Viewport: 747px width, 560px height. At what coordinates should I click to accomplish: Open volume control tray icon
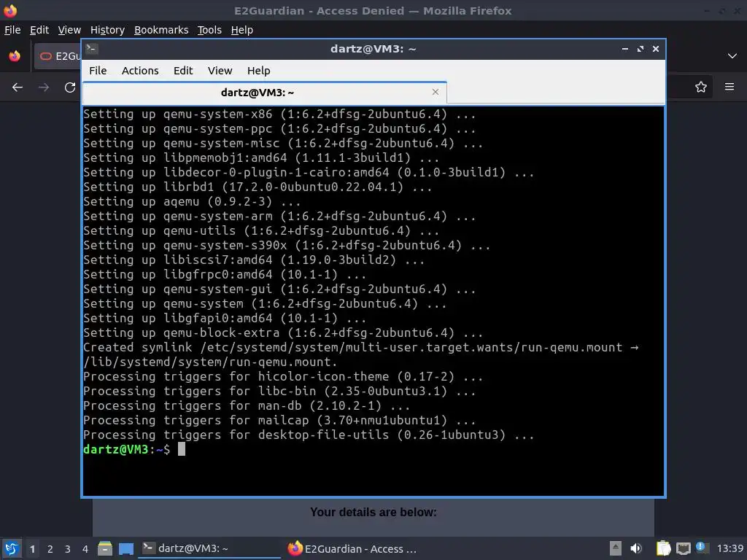[x=636, y=548]
